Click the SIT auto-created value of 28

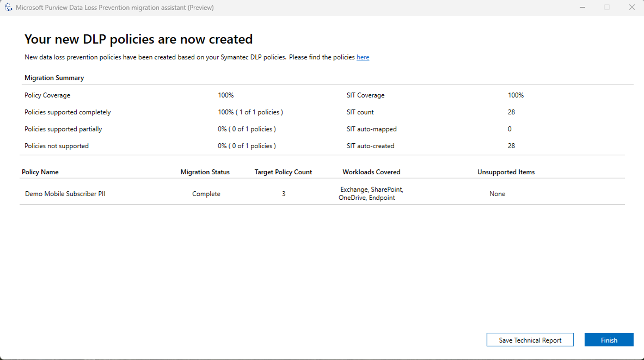511,146
